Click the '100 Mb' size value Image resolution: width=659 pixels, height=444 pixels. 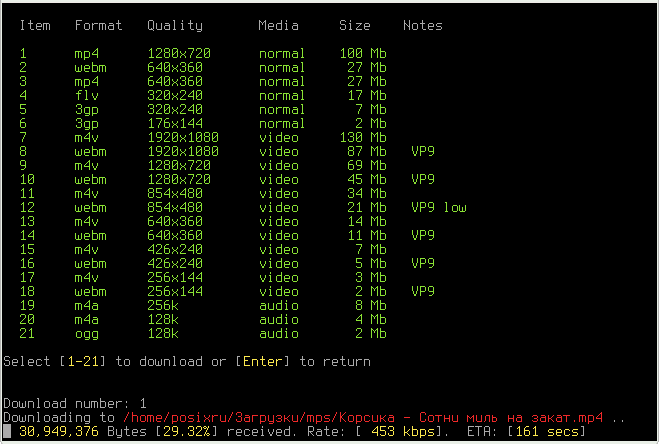(363, 53)
